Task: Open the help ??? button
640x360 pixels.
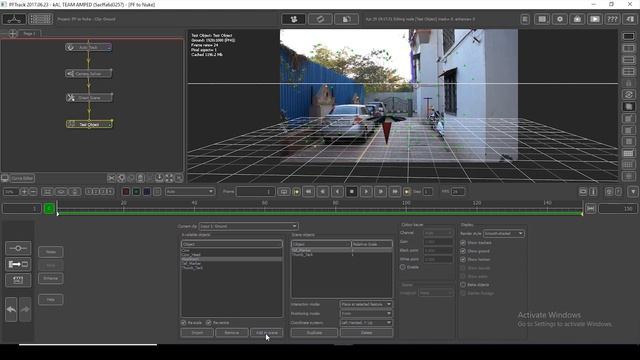Action: coord(612,19)
